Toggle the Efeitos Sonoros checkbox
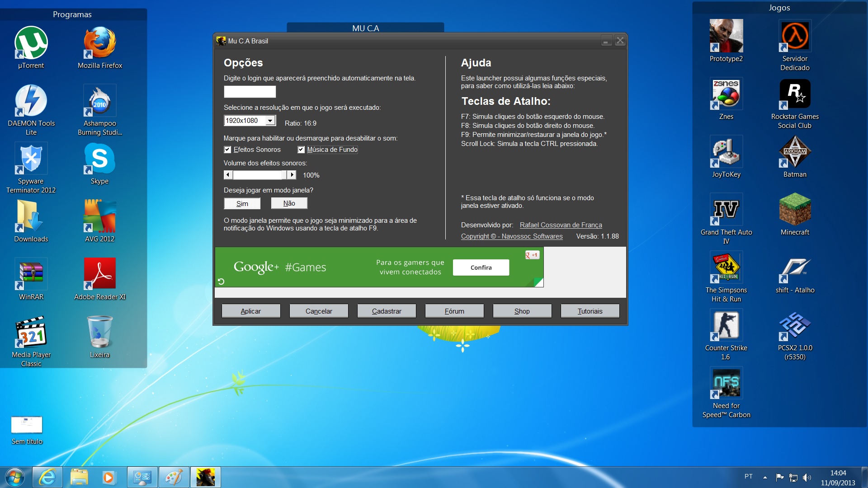 (x=227, y=150)
